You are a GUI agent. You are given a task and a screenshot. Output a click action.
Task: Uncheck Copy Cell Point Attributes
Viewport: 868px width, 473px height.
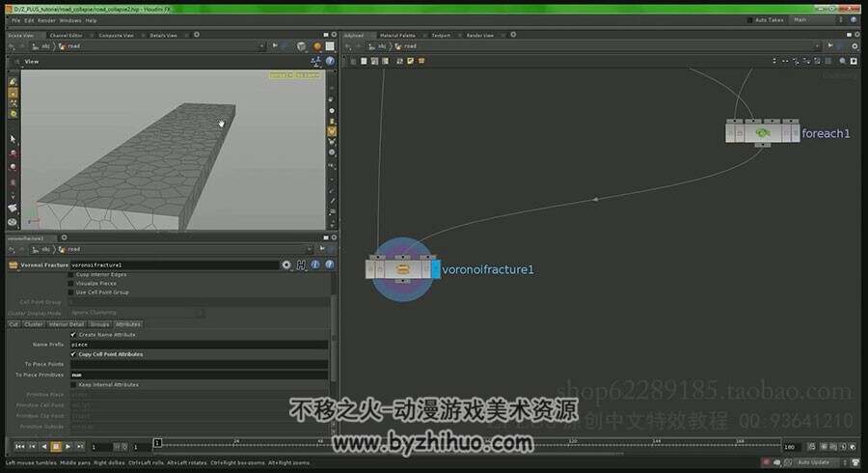(x=73, y=354)
